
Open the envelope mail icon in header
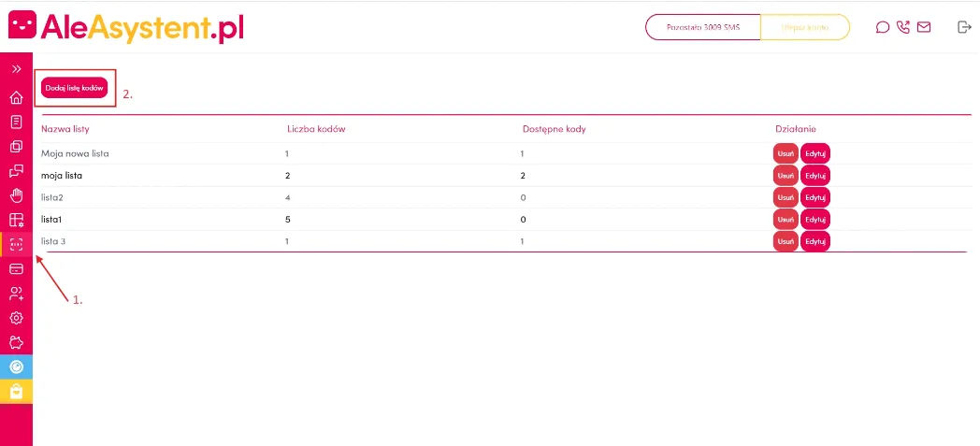click(924, 27)
